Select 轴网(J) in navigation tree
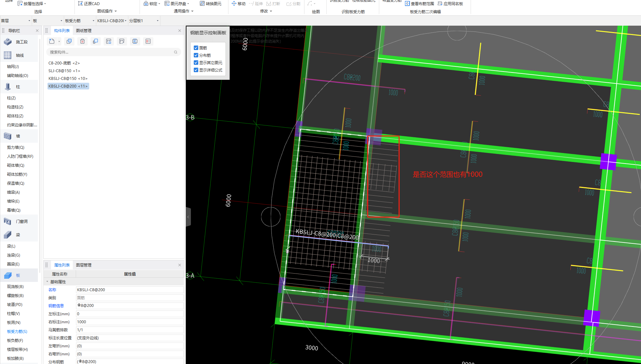The height and width of the screenshot is (364, 641). click(13, 66)
